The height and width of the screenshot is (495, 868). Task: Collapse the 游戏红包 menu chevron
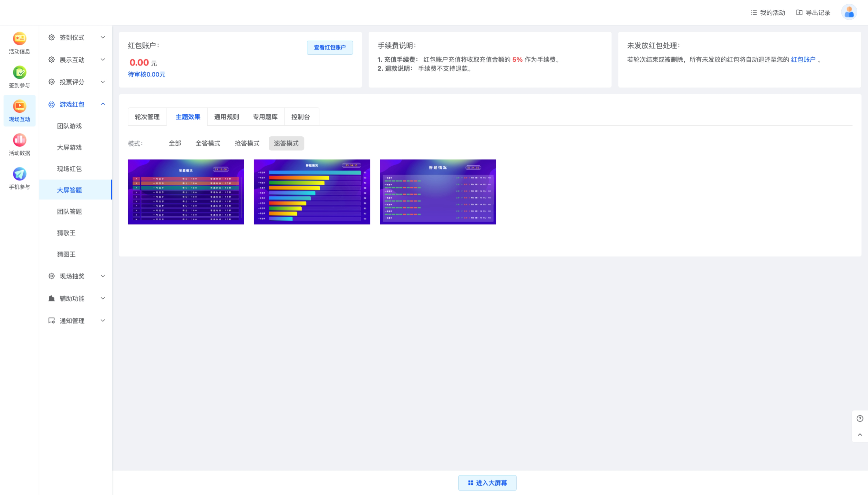coord(103,104)
